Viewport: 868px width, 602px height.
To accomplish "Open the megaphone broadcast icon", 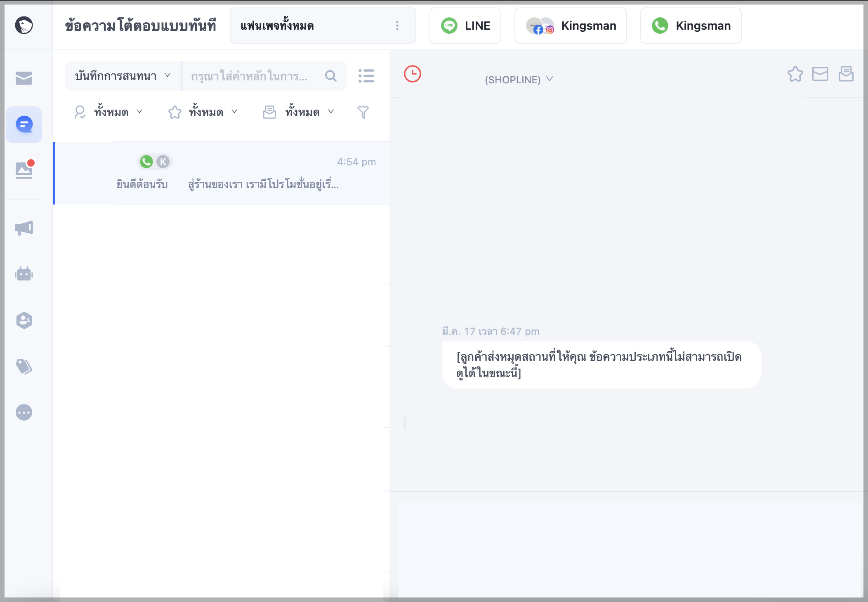I will [x=24, y=228].
